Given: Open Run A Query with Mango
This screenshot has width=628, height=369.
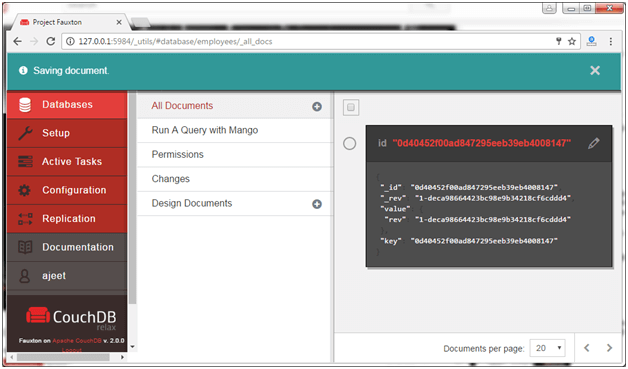Looking at the screenshot, I should 205,130.
